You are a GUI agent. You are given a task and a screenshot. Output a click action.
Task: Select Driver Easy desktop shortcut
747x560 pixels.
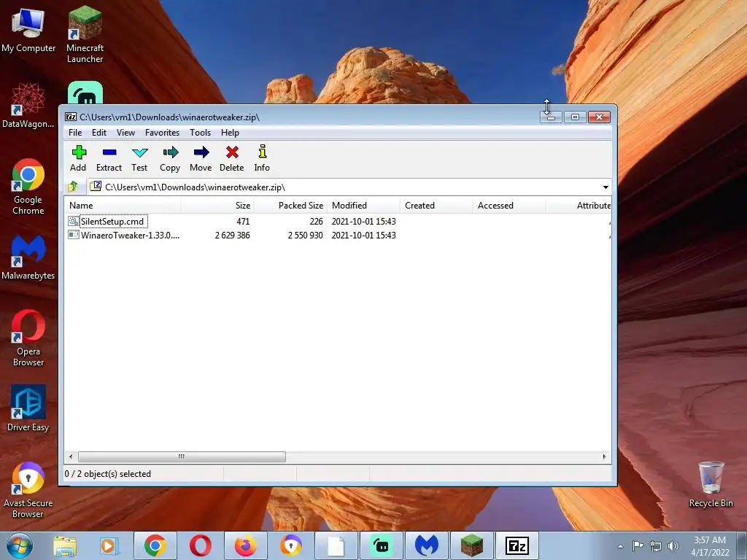(x=28, y=408)
